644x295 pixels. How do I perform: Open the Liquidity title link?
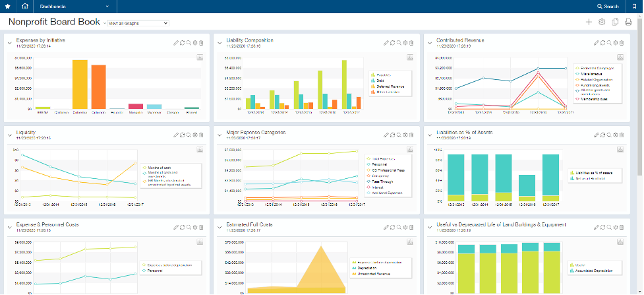click(x=26, y=133)
